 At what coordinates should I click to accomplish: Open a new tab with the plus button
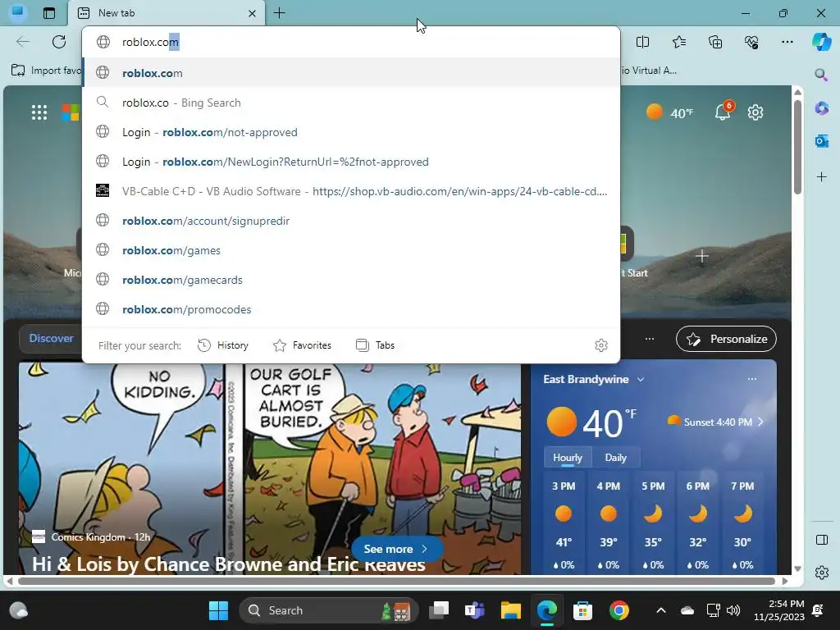click(279, 13)
